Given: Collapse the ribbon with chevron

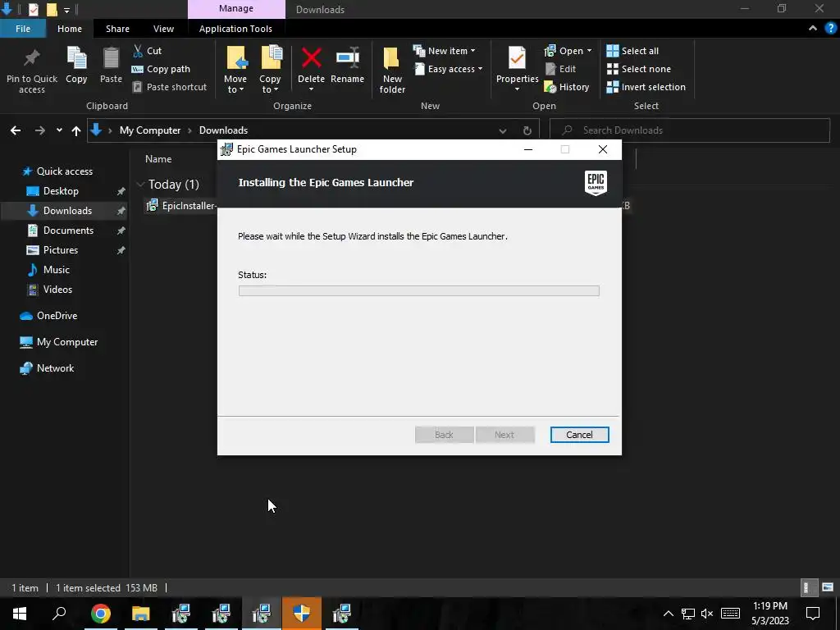Looking at the screenshot, I should click(x=813, y=29).
